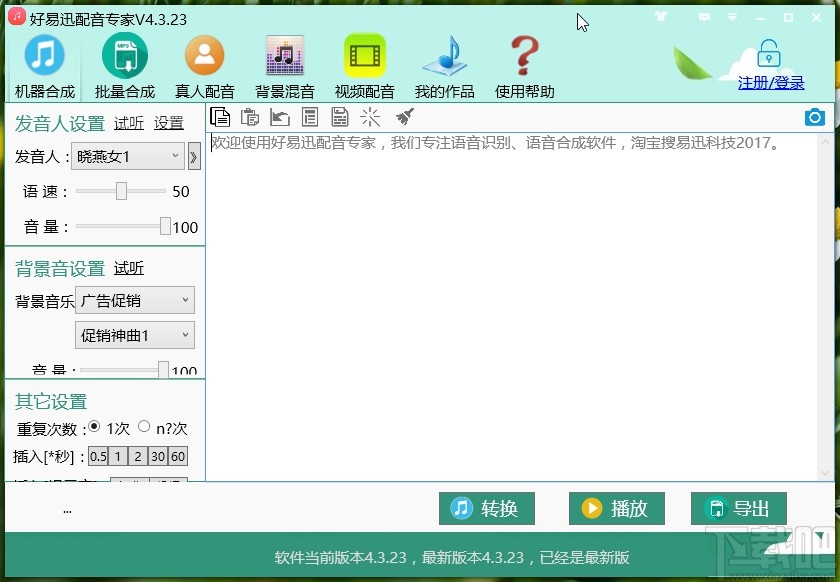Click the voice volume value 100
The height and width of the screenshot is (582, 840).
185,227
